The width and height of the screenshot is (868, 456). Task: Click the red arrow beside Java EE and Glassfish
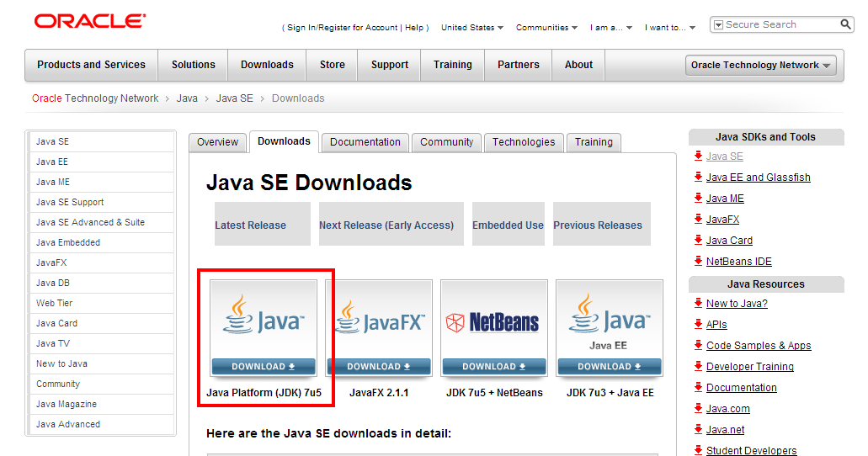pos(698,177)
